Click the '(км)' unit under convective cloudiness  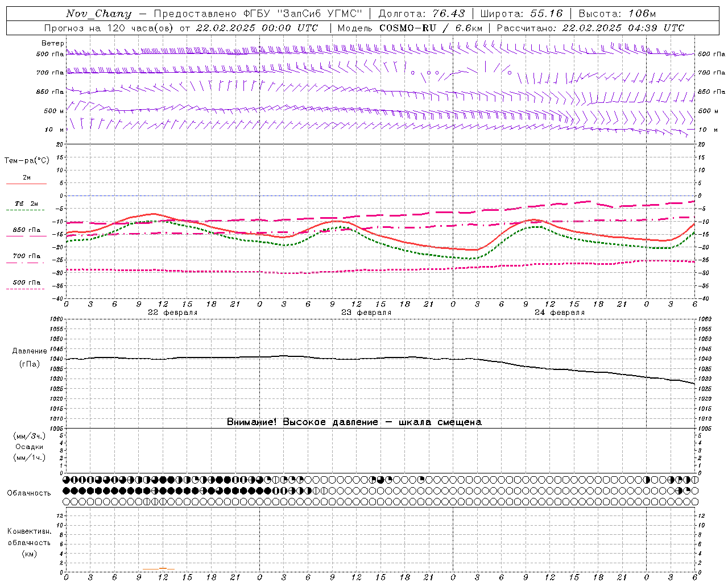[29, 554]
